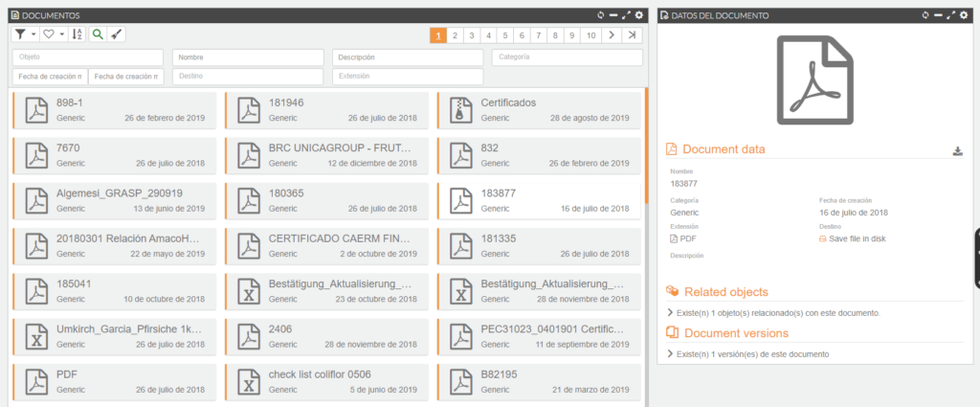
Task: Select the 2406 document card
Action: point(327,336)
